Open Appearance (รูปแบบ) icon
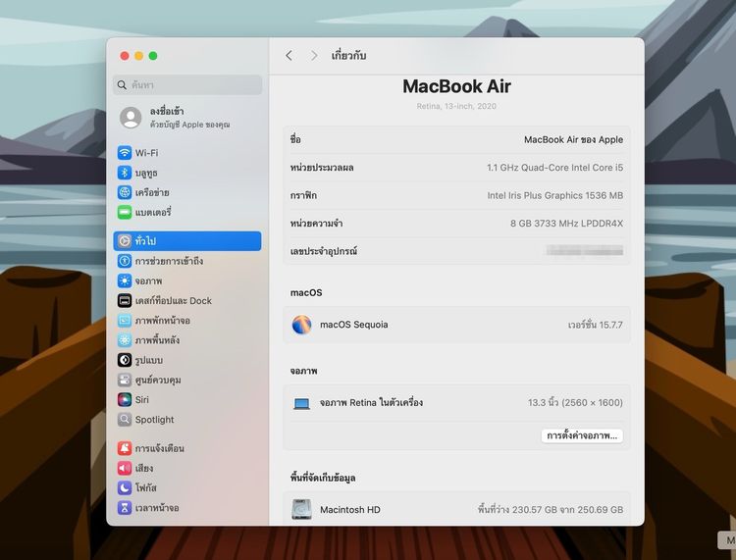This screenshot has width=736, height=560. click(125, 360)
